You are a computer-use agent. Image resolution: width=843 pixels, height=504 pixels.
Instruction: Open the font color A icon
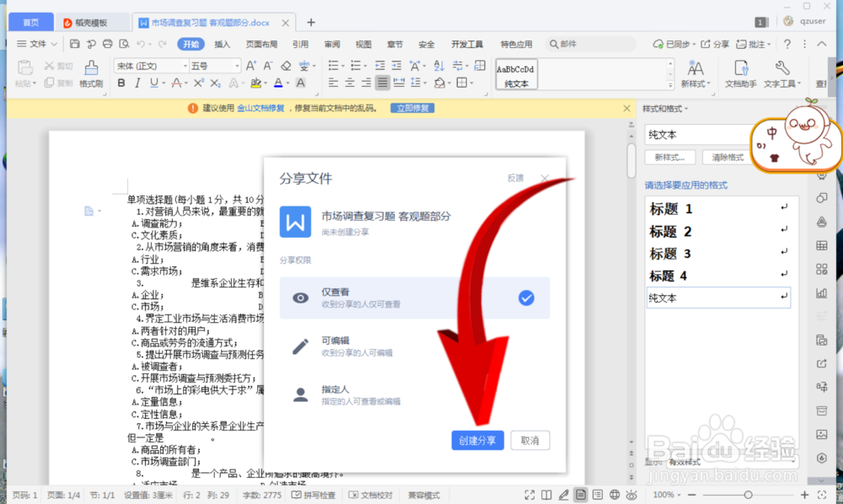point(177,83)
